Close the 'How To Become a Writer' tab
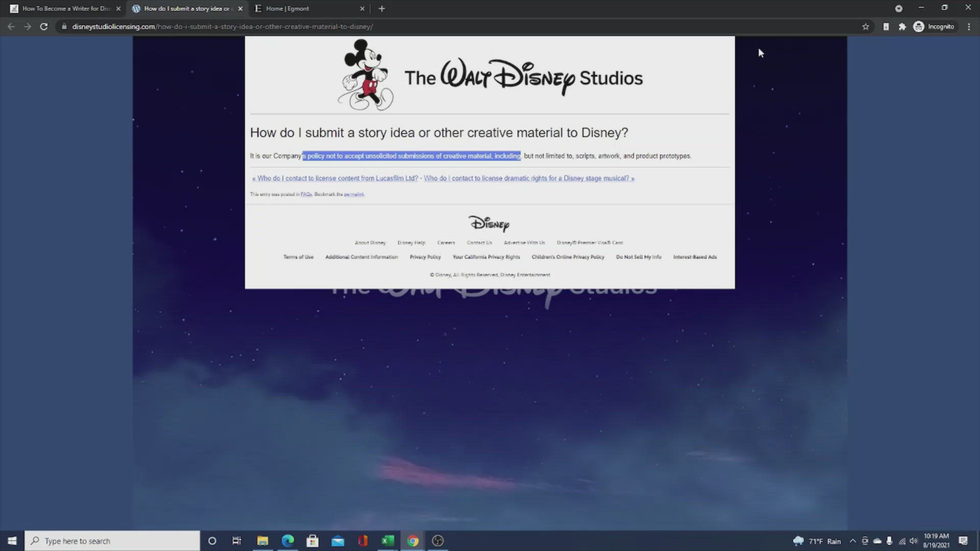Image resolution: width=980 pixels, height=551 pixels. tap(118, 9)
